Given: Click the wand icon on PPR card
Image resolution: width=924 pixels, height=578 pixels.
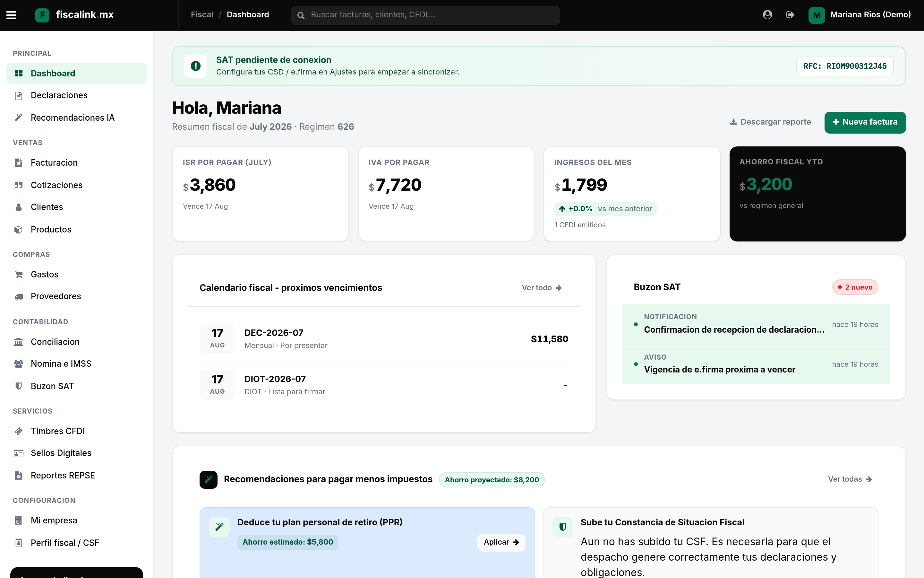Looking at the screenshot, I should pyautogui.click(x=219, y=527).
